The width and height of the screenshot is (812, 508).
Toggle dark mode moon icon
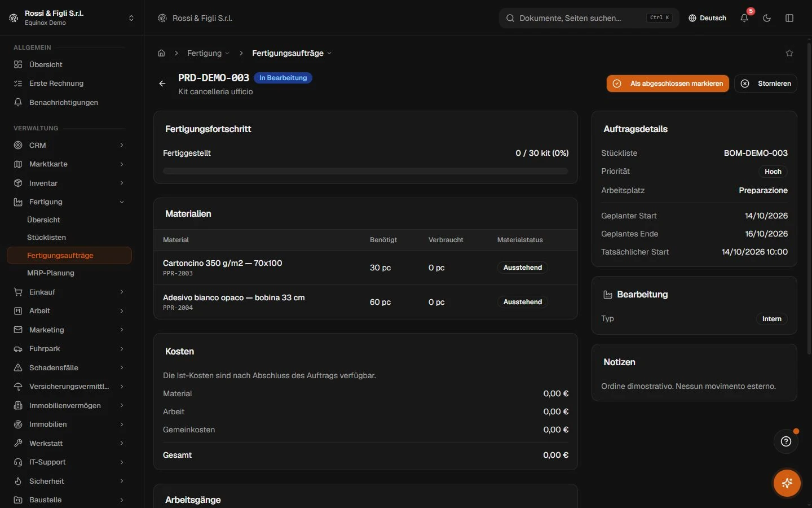point(767,18)
